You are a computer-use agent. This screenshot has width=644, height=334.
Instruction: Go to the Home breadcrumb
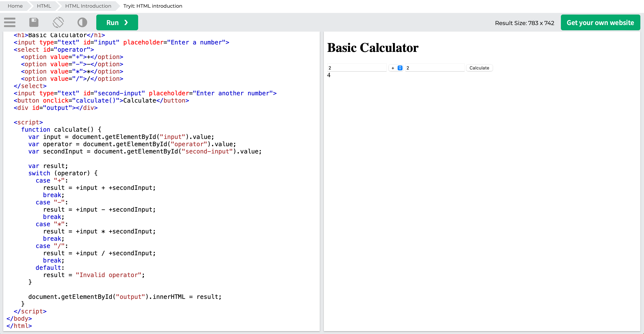(15, 6)
